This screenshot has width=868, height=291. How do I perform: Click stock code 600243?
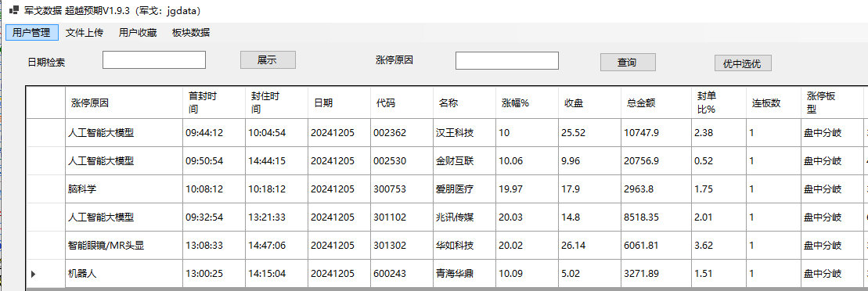[x=402, y=273]
